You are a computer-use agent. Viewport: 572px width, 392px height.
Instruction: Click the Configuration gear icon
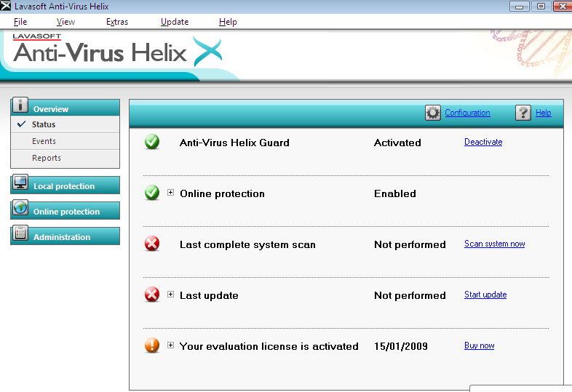point(433,113)
